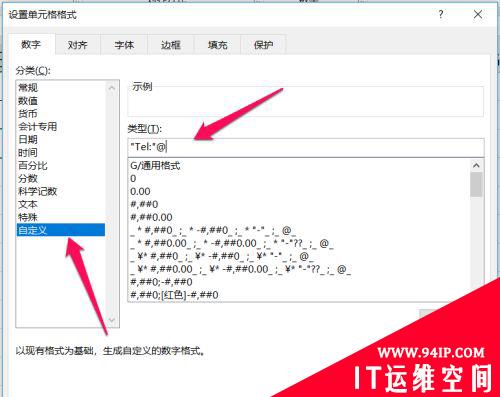Viewport: 500px width, 397px height.
Task: Click the help question mark icon
Action: click(441, 14)
